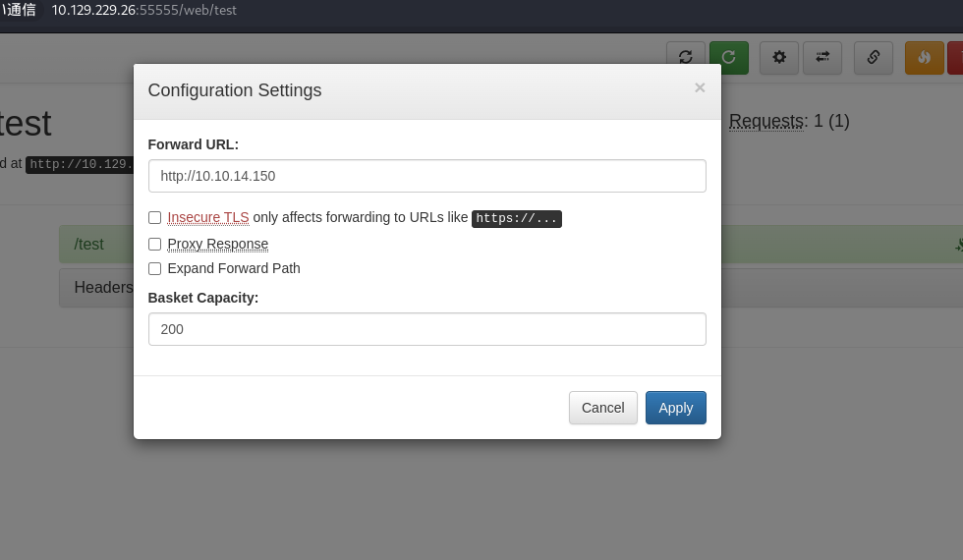
Task: Apply the configuration settings
Action: [676, 408]
